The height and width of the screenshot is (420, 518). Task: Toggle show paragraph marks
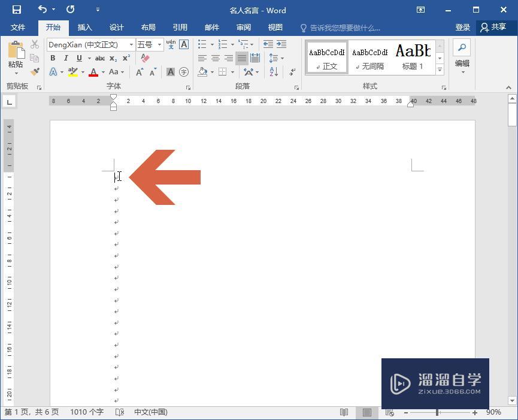292,72
